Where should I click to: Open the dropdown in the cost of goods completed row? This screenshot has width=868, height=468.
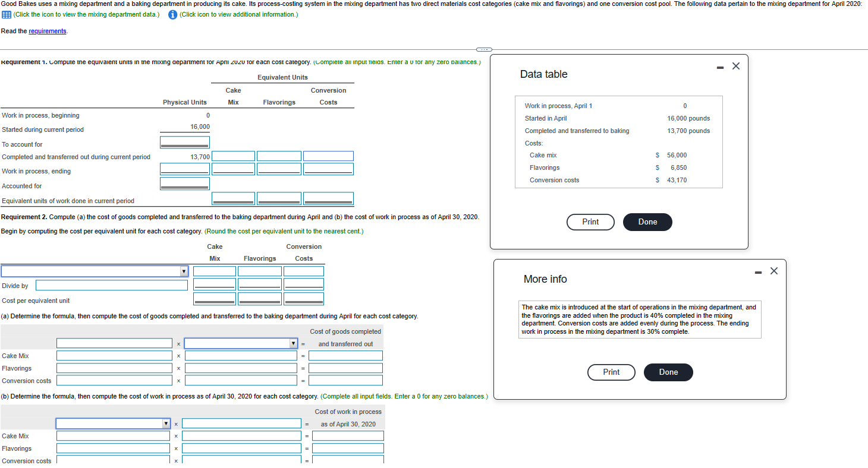pos(294,343)
